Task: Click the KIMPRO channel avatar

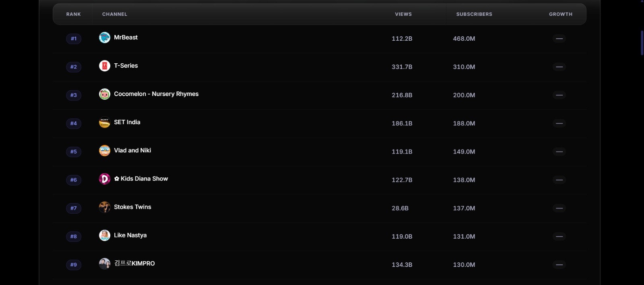Action: [x=105, y=264]
